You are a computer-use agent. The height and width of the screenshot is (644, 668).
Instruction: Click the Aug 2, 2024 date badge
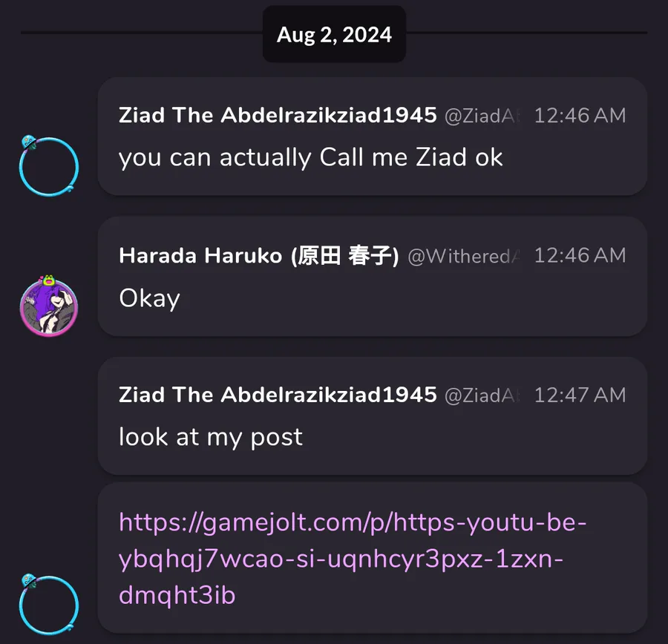tap(334, 34)
